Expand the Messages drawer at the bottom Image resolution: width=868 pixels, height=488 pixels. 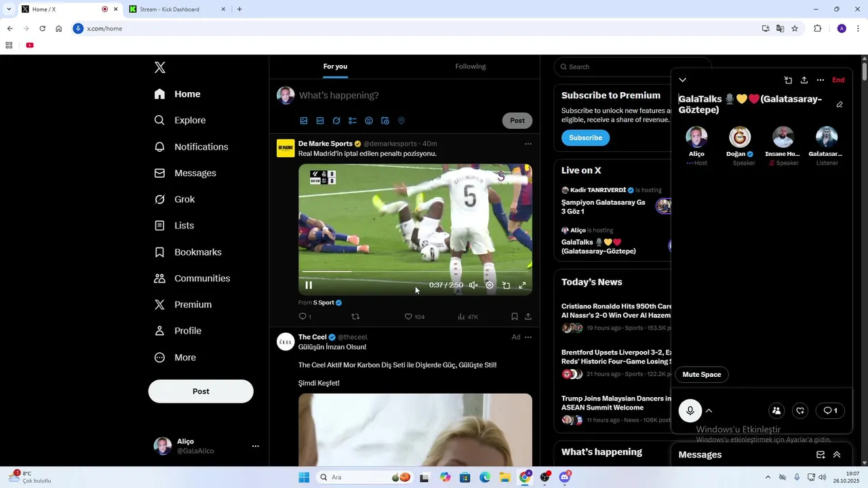point(837,455)
